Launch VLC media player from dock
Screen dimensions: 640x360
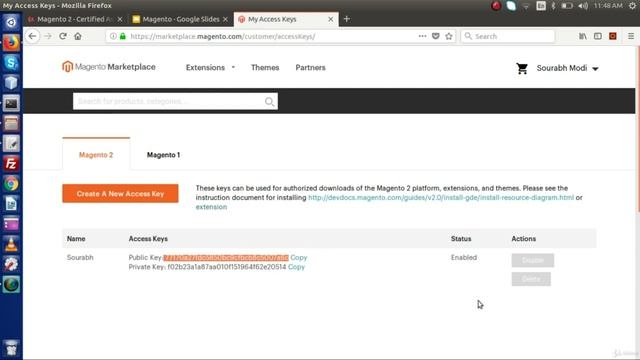tap(11, 244)
